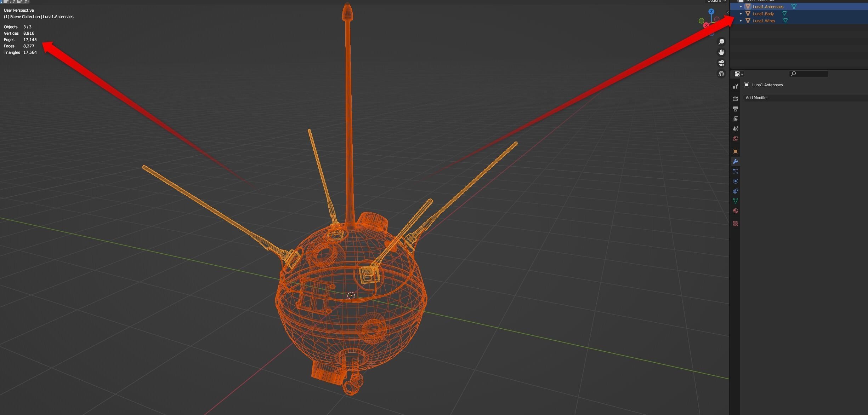
Task: Click Luna1.Antennaes name in properties header
Action: tap(767, 85)
